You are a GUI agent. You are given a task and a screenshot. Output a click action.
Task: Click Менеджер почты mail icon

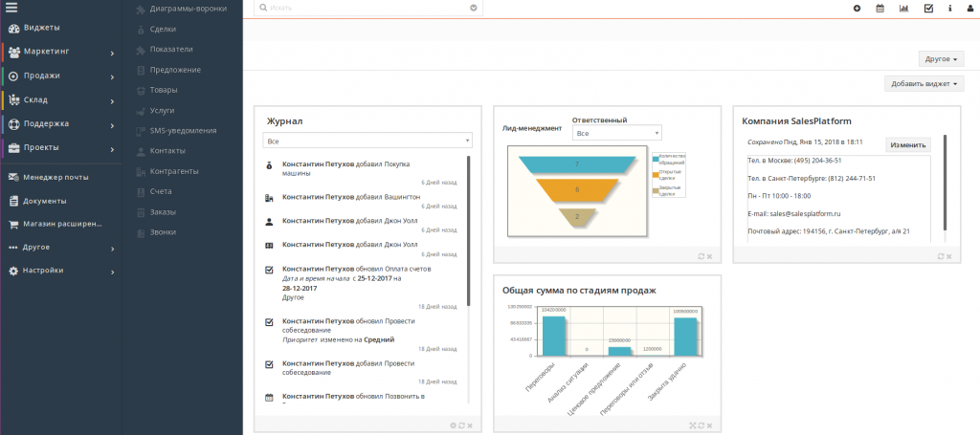[13, 177]
